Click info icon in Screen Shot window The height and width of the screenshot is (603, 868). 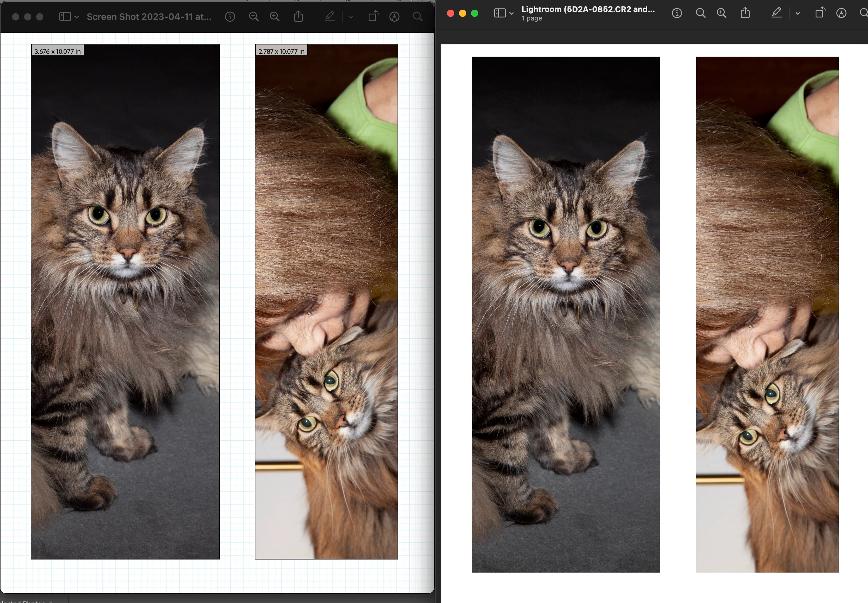coord(230,17)
